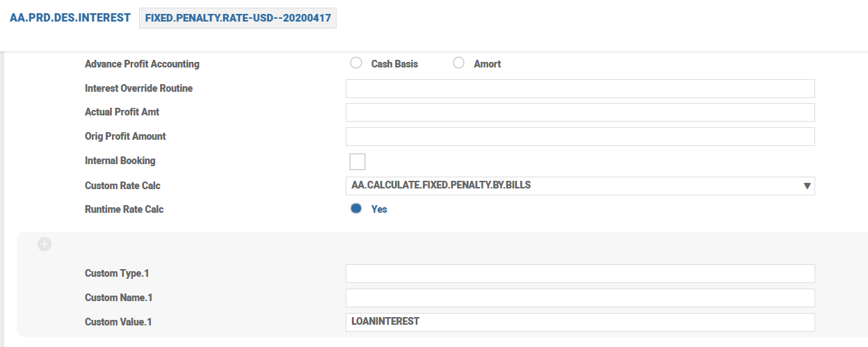The image size is (868, 347).
Task: Click the Orig Profit Amount input box
Action: click(579, 136)
